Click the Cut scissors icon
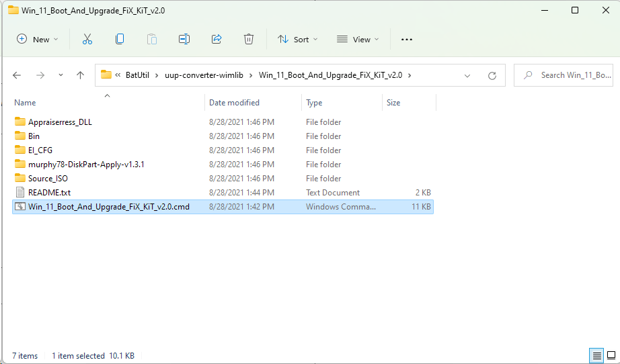Screen dimensions: 620x364 pyautogui.click(x=87, y=40)
